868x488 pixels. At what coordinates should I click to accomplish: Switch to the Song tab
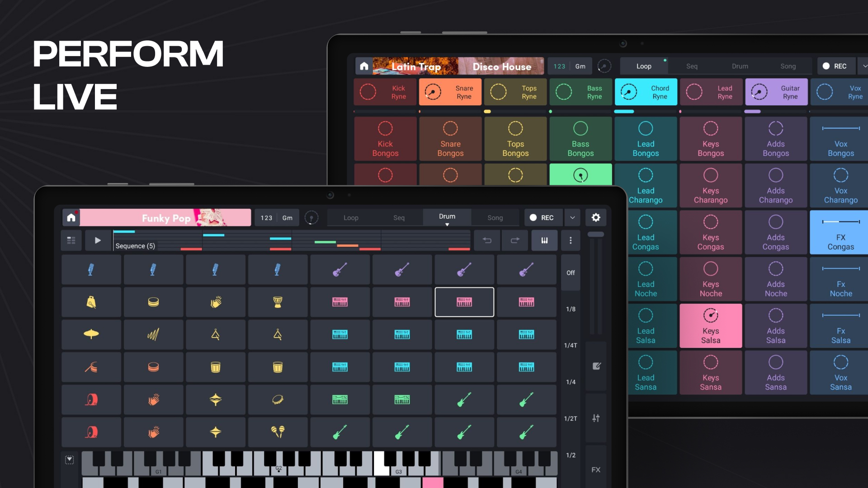point(495,217)
